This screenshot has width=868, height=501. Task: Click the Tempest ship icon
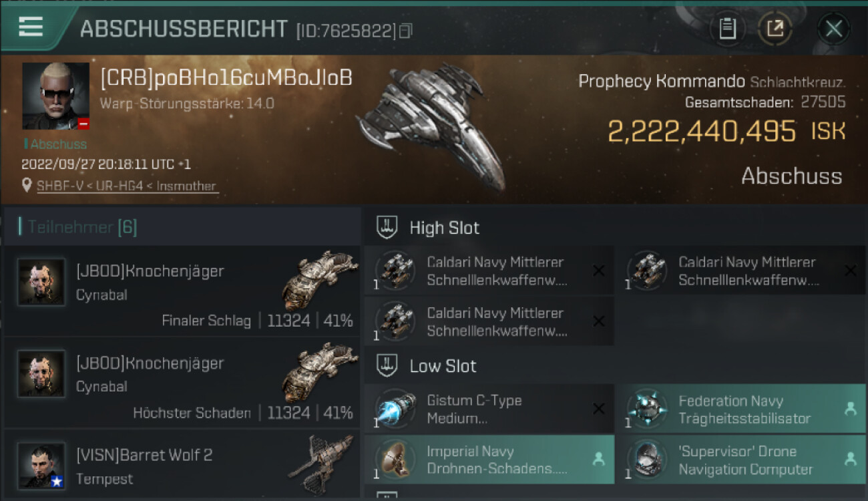pyautogui.click(x=320, y=464)
